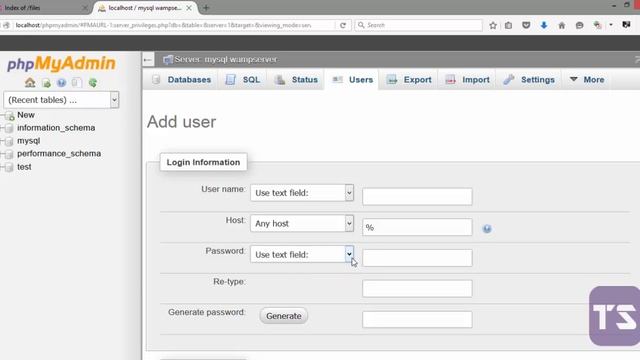Open the Settings tab

click(x=529, y=80)
